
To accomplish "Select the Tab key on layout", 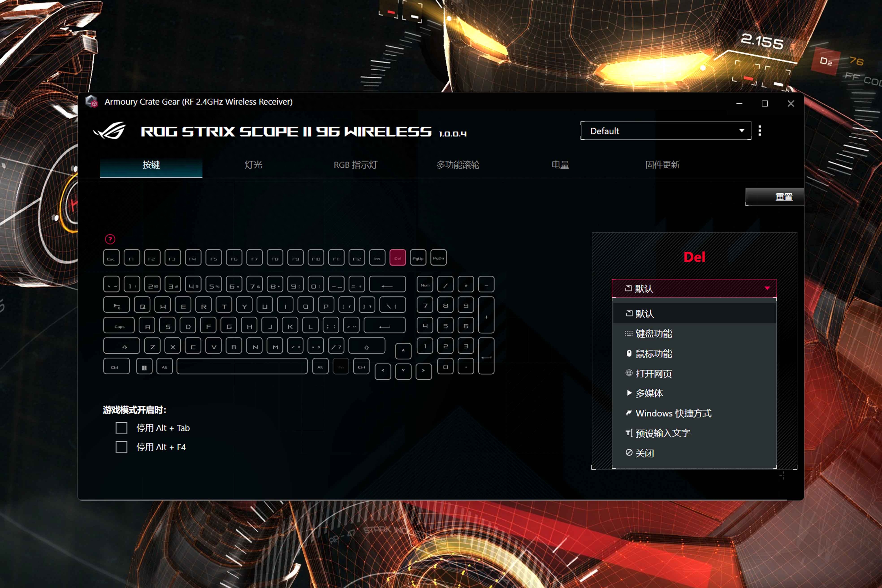I will [x=117, y=305].
